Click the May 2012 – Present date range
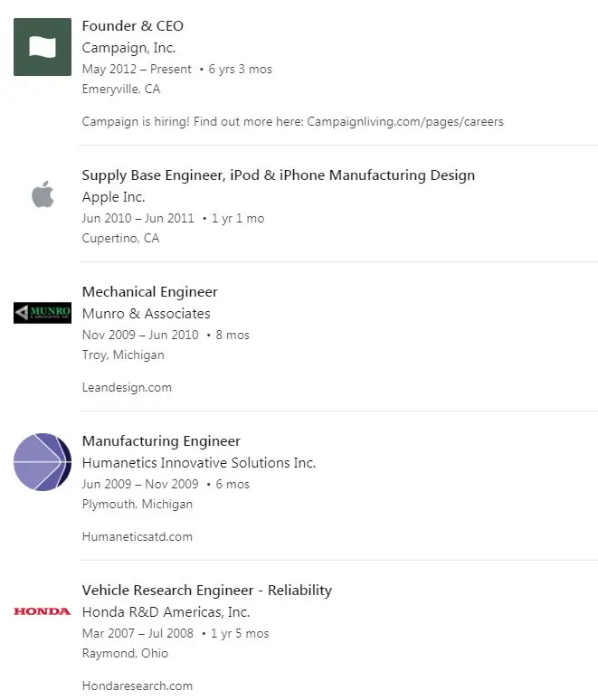The width and height of the screenshot is (598, 700). pyautogui.click(x=137, y=70)
